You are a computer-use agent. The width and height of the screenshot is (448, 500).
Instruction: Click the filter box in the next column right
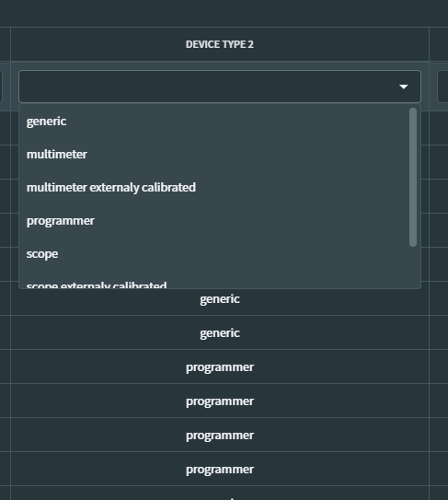pos(442,87)
